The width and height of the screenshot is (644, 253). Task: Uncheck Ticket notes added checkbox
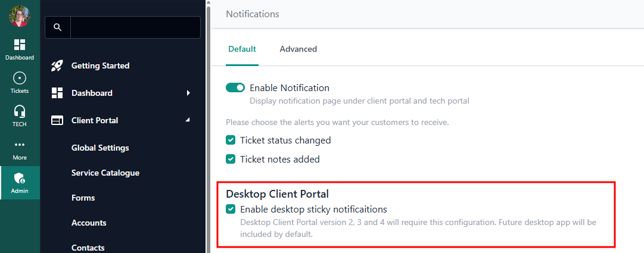pyautogui.click(x=231, y=160)
